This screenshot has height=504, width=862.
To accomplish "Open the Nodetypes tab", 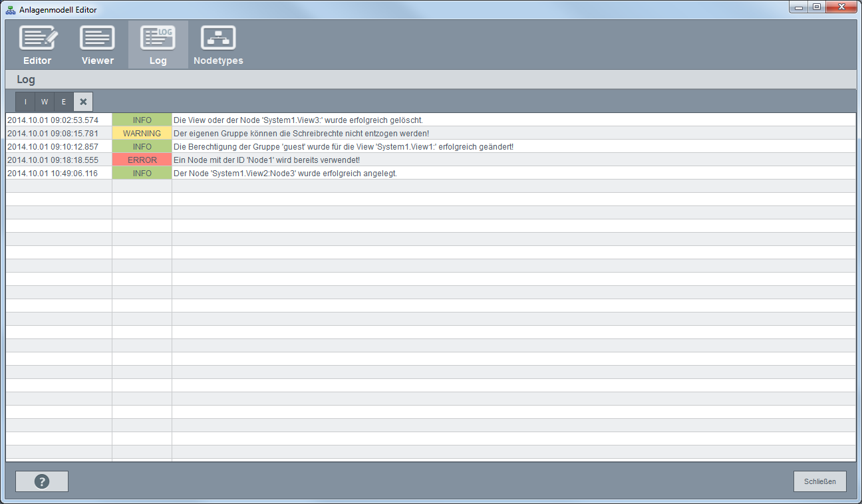I will pos(218,45).
